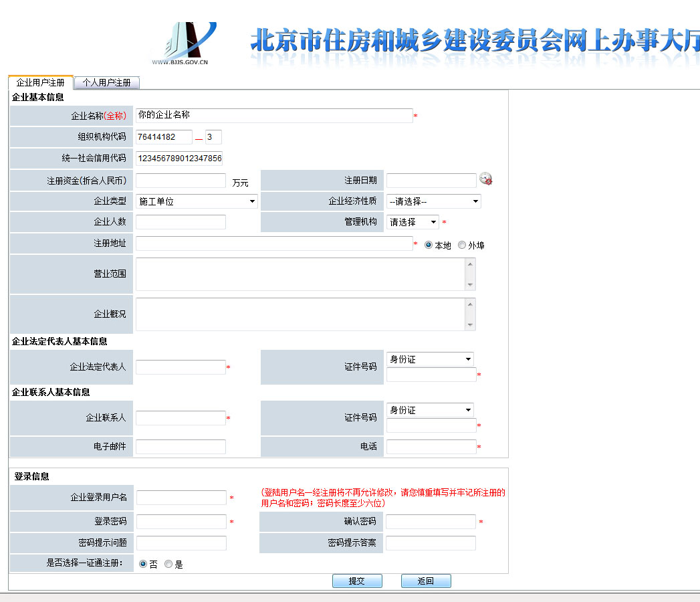Focus the 企业登录用户名 field

tap(181, 498)
